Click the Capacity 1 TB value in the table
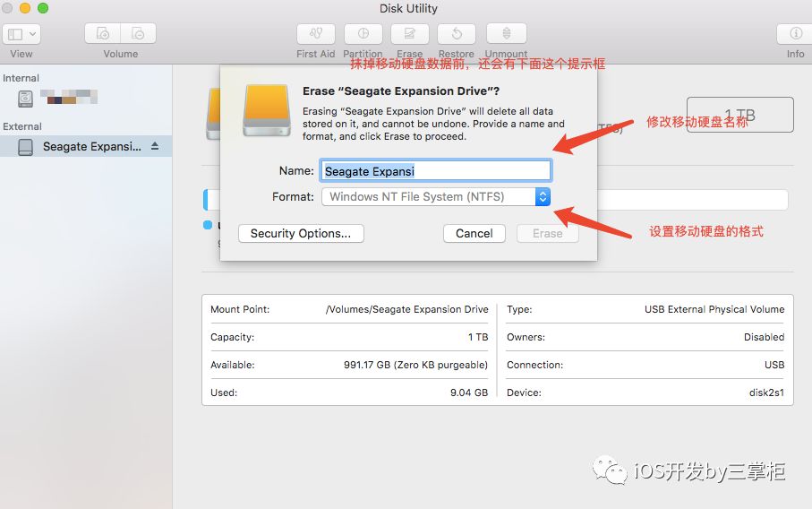This screenshot has height=509, width=812. [478, 337]
